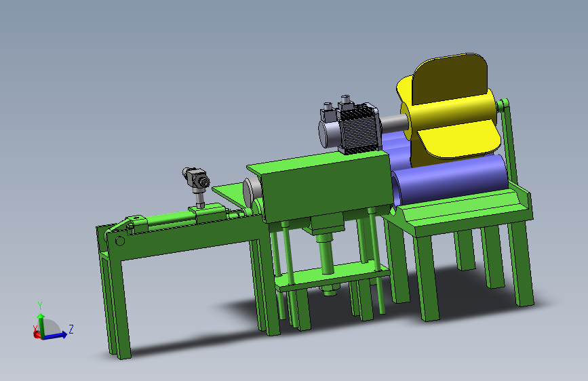This screenshot has height=381, width=588.
Task: Click the green Y axis arrow of the triad
Action: click(x=41, y=324)
